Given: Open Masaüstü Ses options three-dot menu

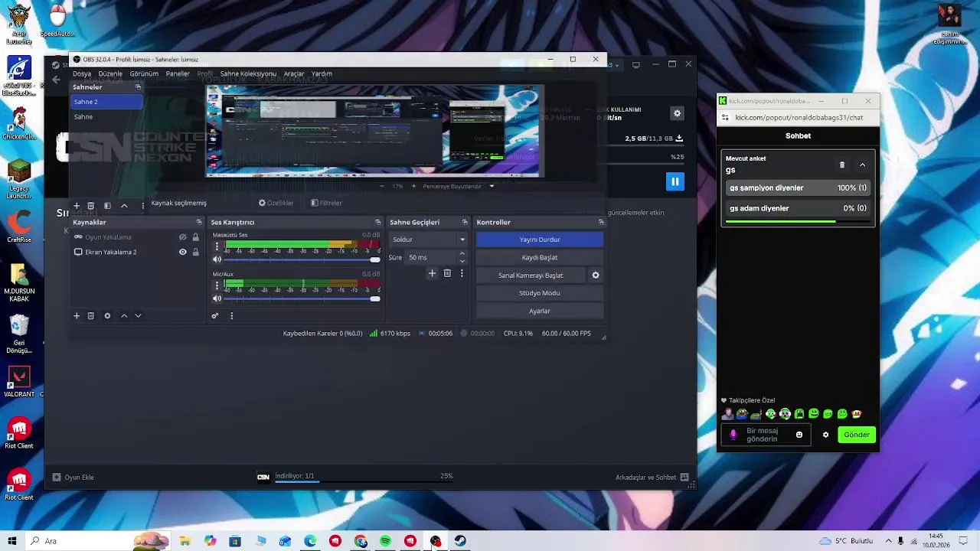Looking at the screenshot, I should [x=217, y=246].
